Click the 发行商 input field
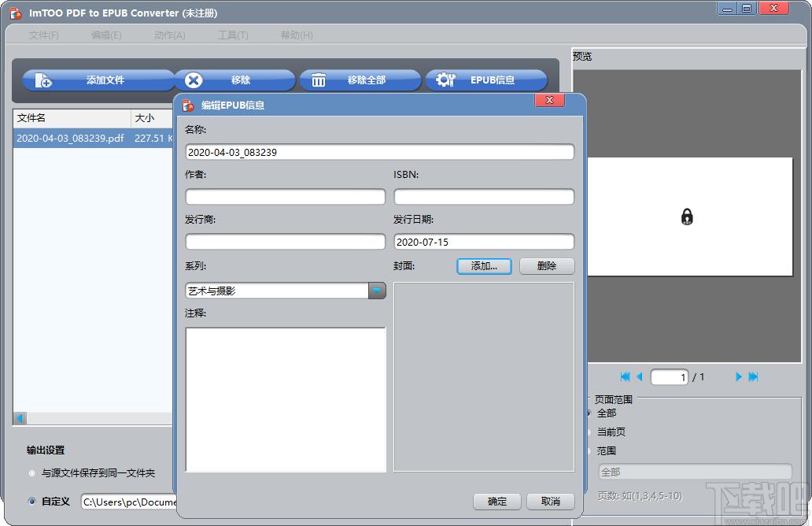This screenshot has height=526, width=812. pos(286,242)
